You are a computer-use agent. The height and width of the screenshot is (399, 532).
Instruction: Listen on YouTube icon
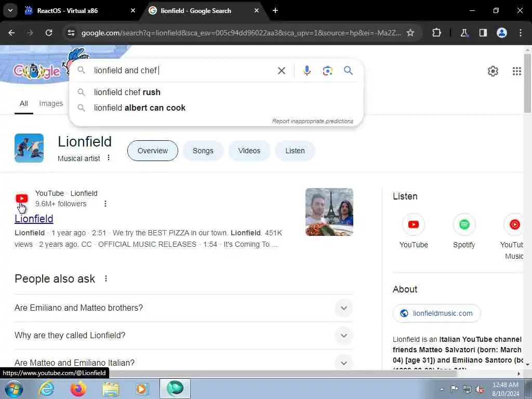coord(414,224)
